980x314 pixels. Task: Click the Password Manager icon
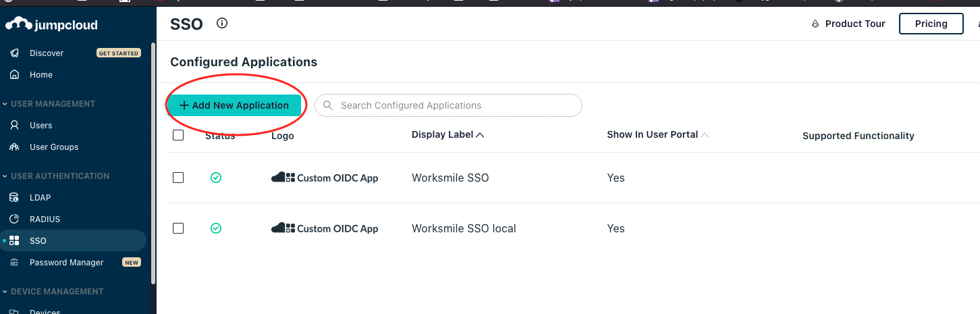pos(14,263)
